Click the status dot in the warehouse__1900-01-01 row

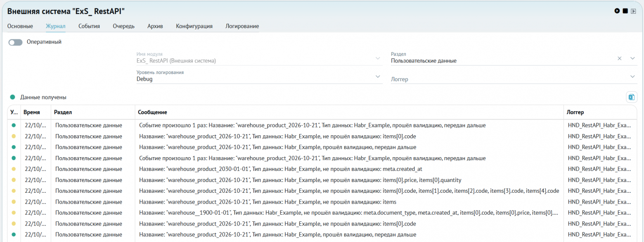(14, 213)
